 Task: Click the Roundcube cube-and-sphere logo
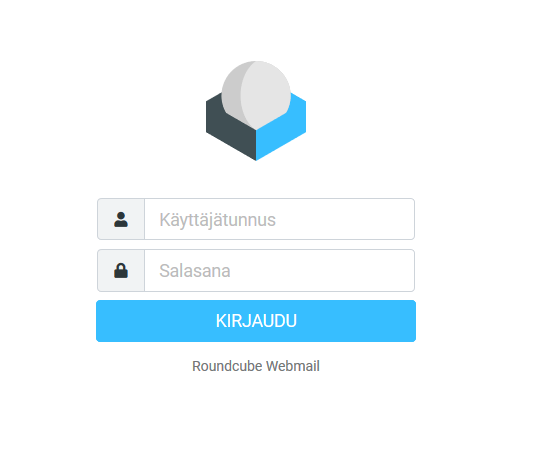256,111
